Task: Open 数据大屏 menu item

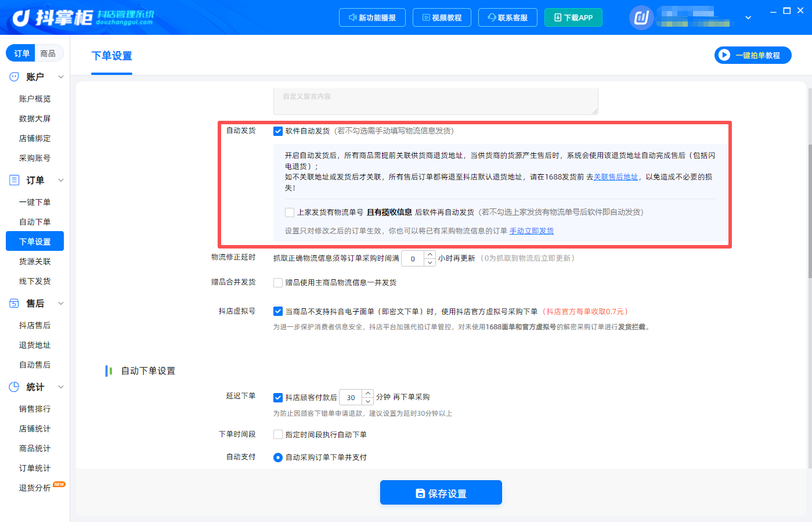Action: [x=35, y=118]
